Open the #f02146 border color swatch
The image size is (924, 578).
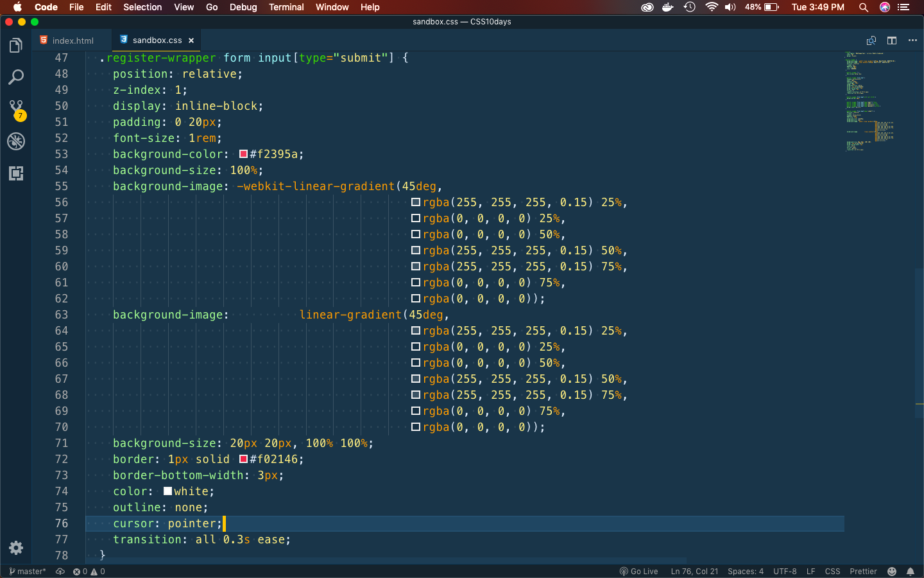click(243, 459)
